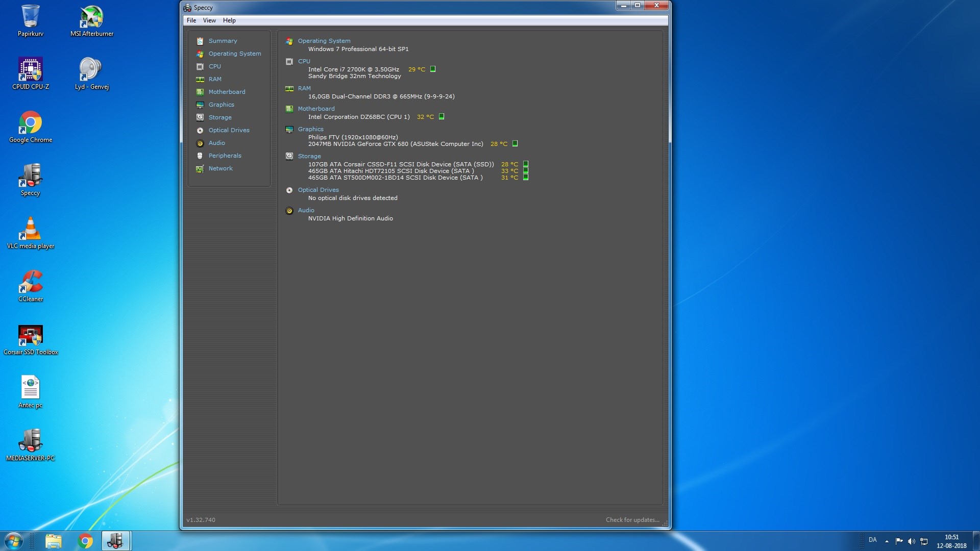Click the CPU temperature indicator square at 29 °C
Screen dimensions: 980x551
(433, 69)
